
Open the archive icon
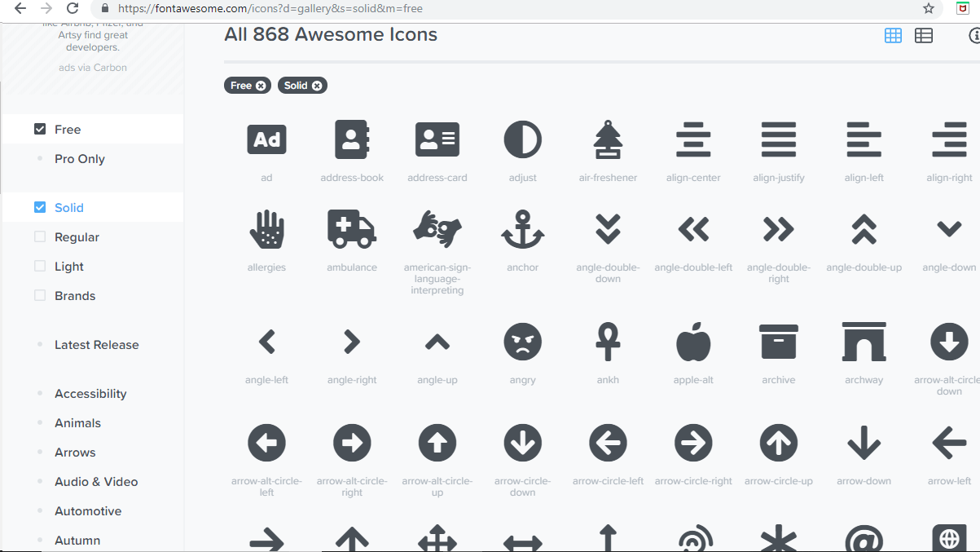coord(779,341)
